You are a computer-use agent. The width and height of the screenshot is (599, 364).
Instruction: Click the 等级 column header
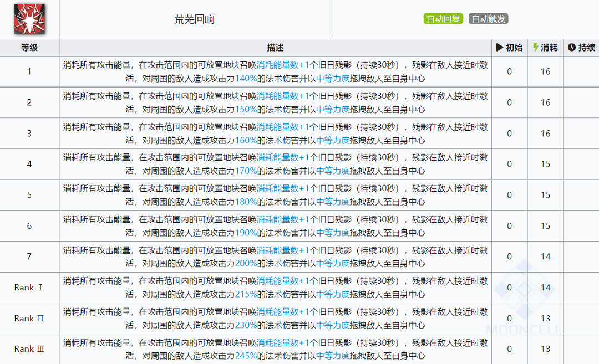click(x=29, y=48)
